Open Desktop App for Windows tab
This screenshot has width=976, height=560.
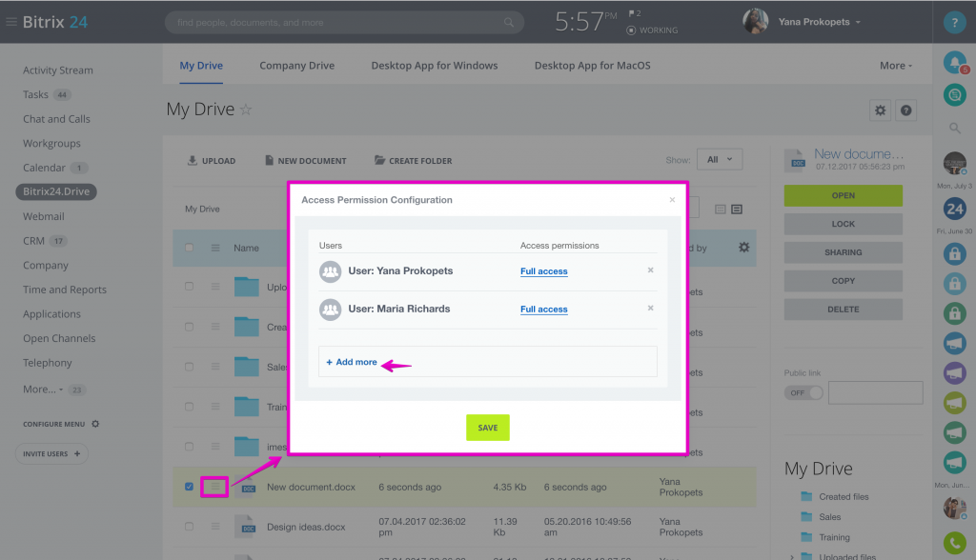[435, 66]
